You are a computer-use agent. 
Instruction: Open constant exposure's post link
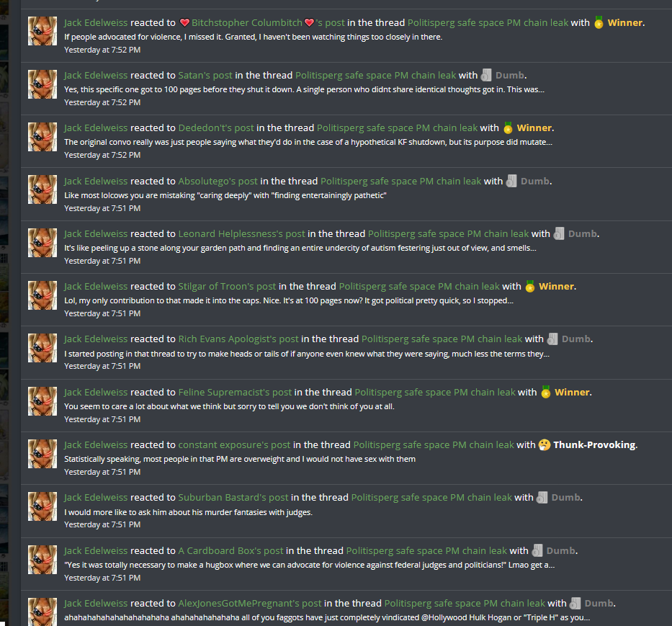(x=234, y=444)
